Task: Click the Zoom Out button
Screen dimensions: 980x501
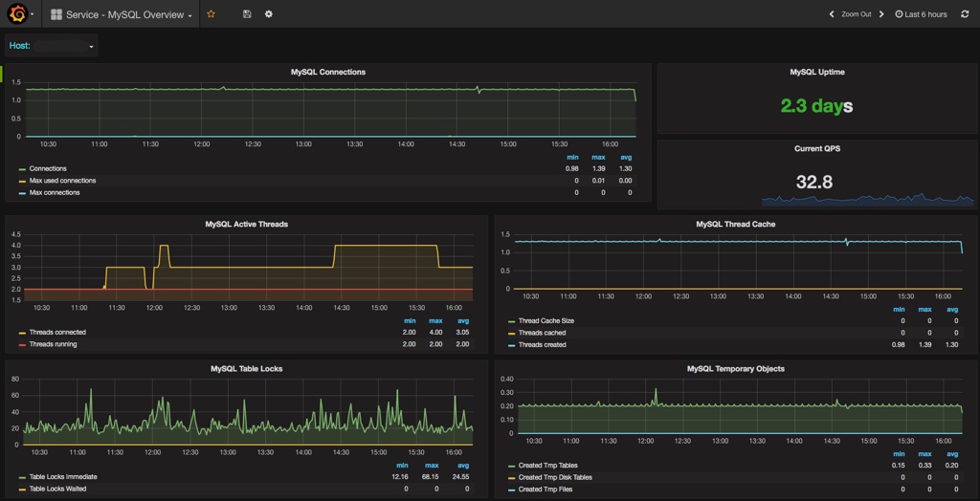Action: pos(856,14)
